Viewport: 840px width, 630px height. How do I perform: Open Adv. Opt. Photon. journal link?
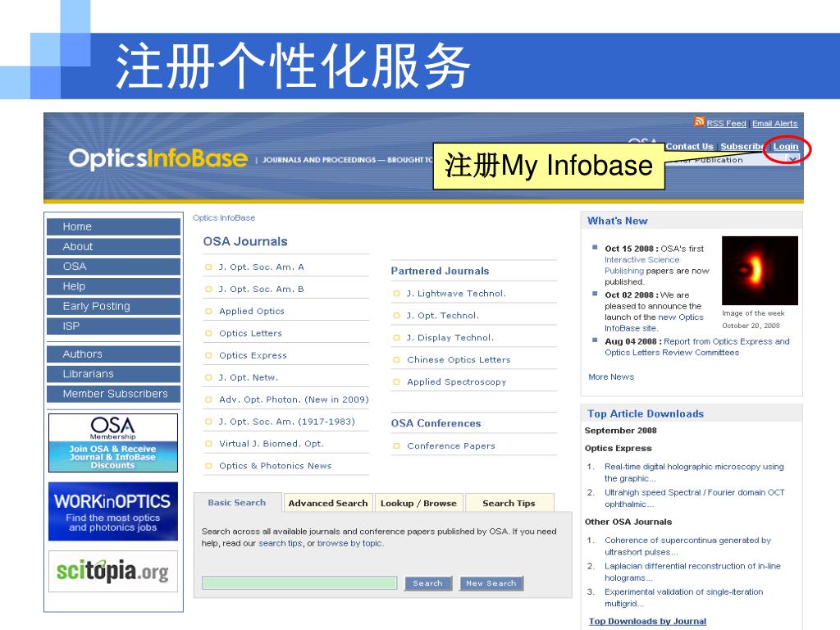(294, 399)
